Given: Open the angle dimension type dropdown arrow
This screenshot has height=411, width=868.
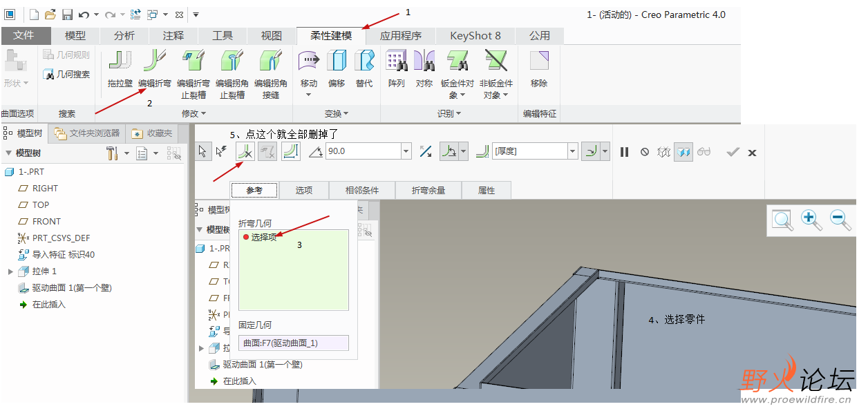Looking at the screenshot, I should [x=464, y=151].
